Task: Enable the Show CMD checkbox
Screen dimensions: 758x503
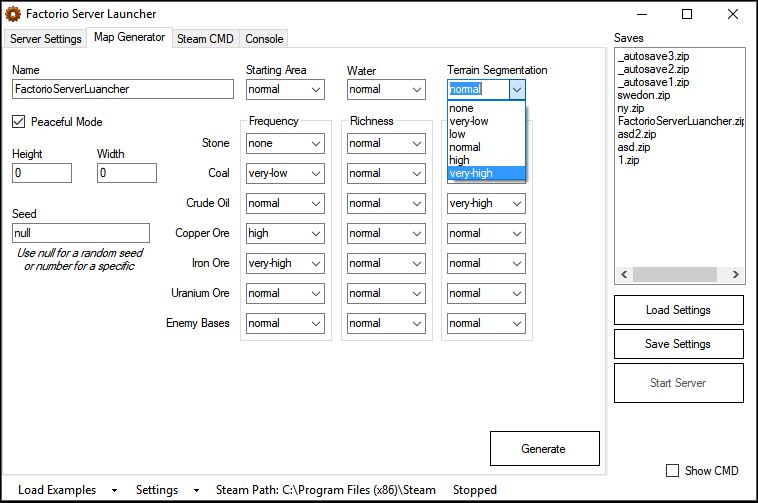Action: click(x=672, y=471)
